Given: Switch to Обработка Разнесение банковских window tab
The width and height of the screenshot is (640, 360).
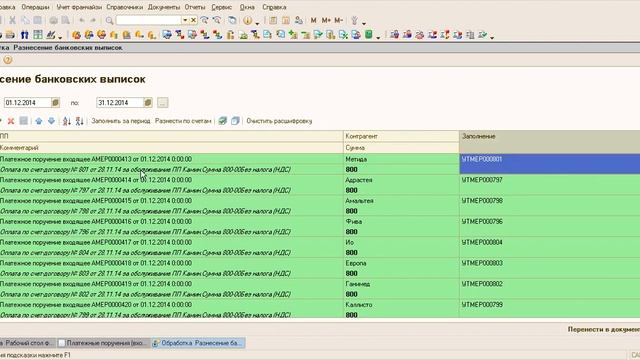Looking at the screenshot, I should [198, 343].
